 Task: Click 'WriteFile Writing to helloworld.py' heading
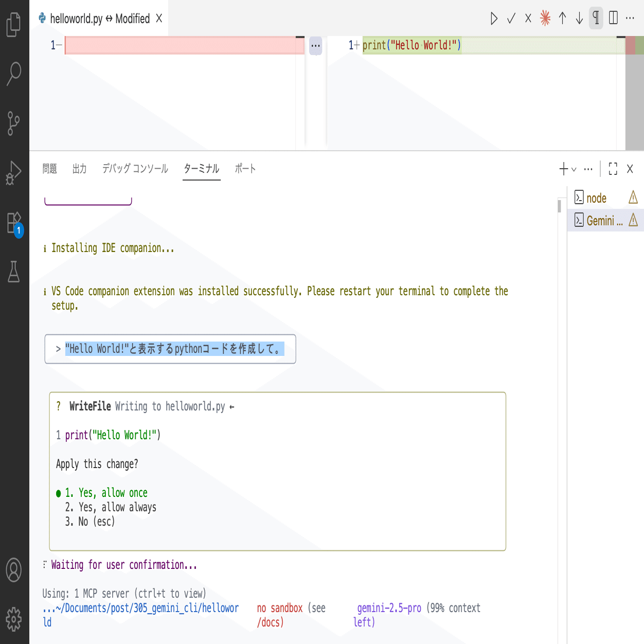coord(147,406)
